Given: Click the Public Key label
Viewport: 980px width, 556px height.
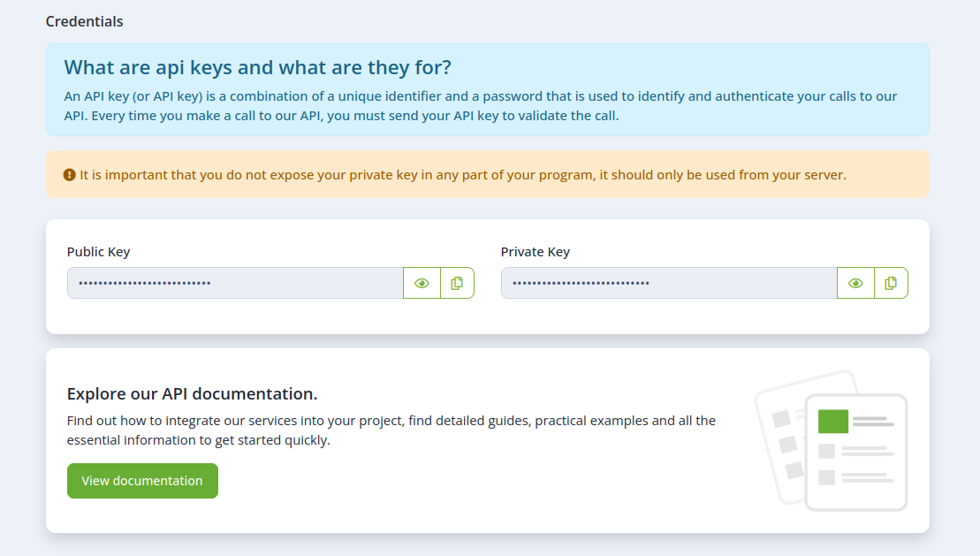Looking at the screenshot, I should [99, 252].
